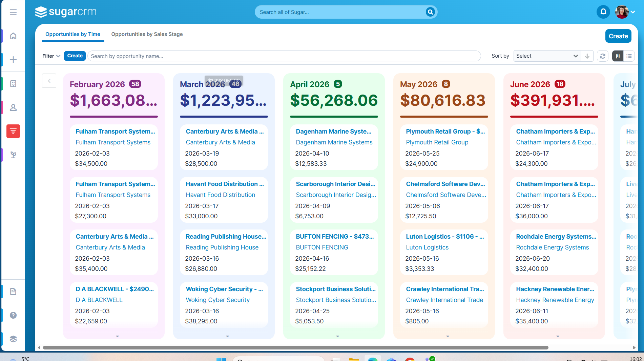Open the hamburger navigation menu
The height and width of the screenshot is (361, 644).
point(13,12)
